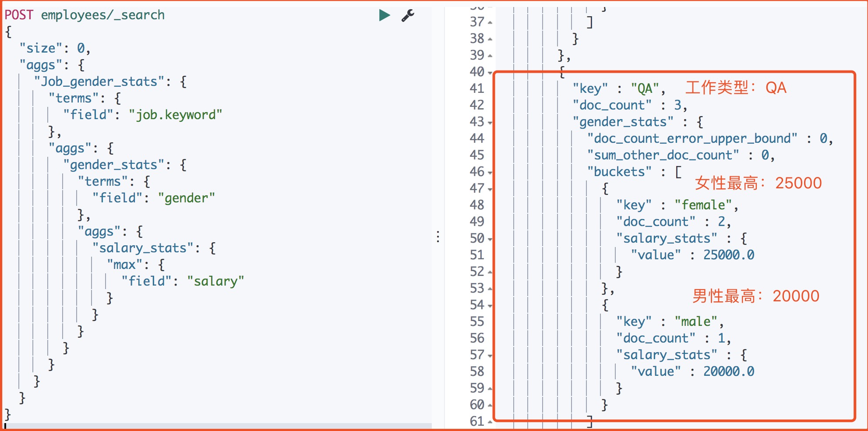Click the "buckets" key at line 46

tap(620, 172)
